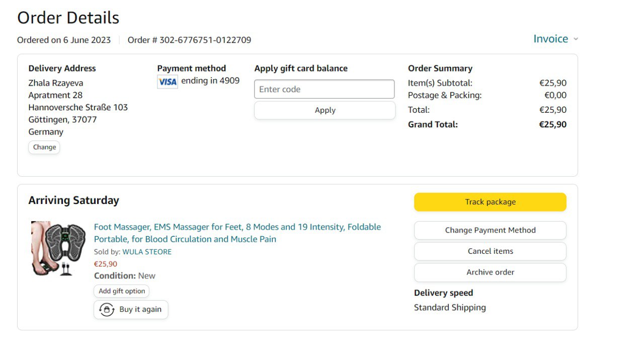Screen dimensions: 644x347
Task: Click the Archive order button
Action: (490, 272)
